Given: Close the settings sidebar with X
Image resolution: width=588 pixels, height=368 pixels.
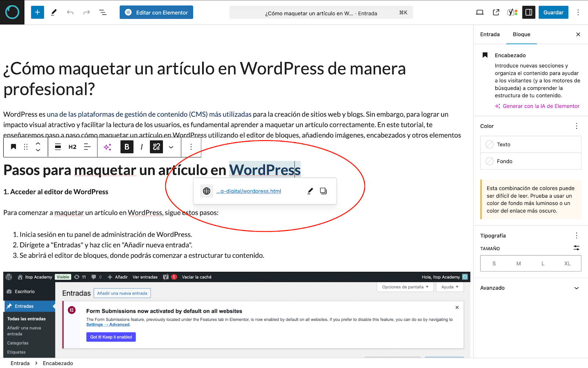Looking at the screenshot, I should pyautogui.click(x=578, y=34).
